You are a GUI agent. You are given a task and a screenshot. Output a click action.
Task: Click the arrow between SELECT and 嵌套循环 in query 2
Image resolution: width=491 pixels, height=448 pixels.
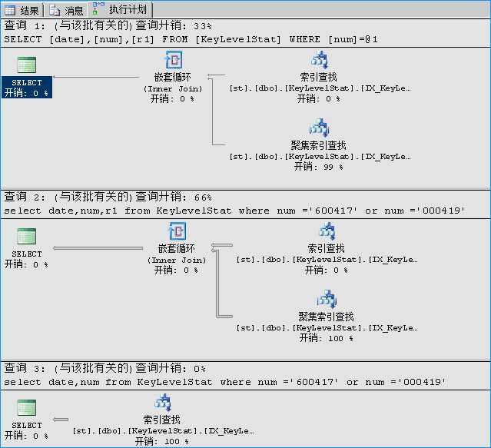(98, 248)
